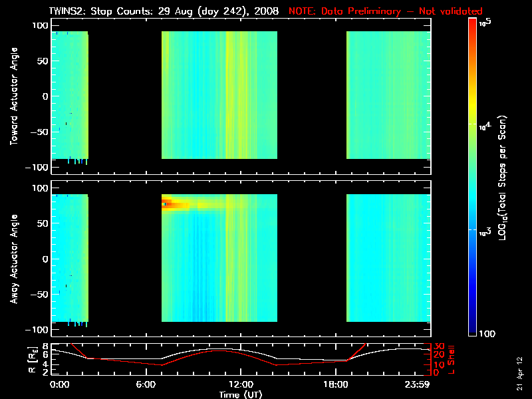The image size is (532, 399).
Task: Click the "100" tick of Toward Actuator axis
Action: (41, 25)
